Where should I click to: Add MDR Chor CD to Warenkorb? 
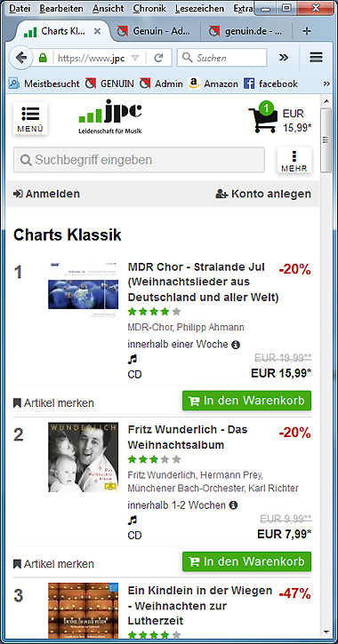click(246, 401)
